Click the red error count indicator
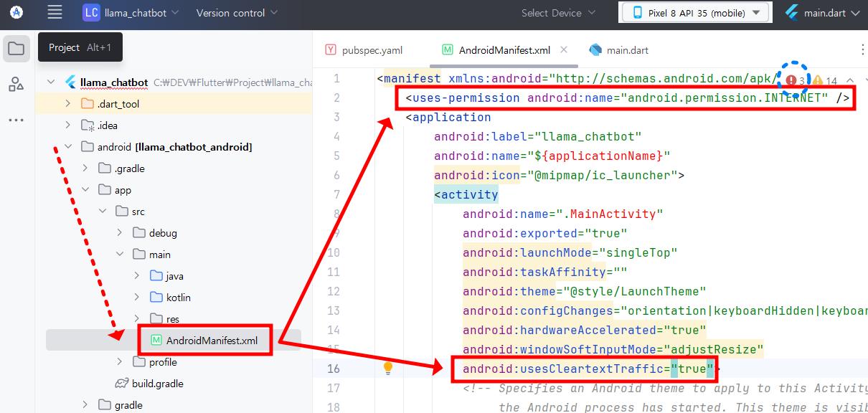 click(794, 80)
